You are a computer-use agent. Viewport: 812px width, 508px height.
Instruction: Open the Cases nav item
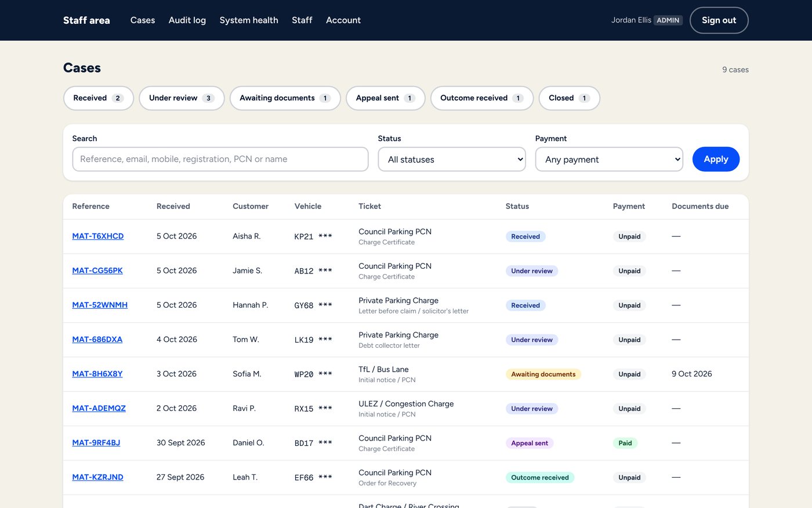pyautogui.click(x=143, y=20)
